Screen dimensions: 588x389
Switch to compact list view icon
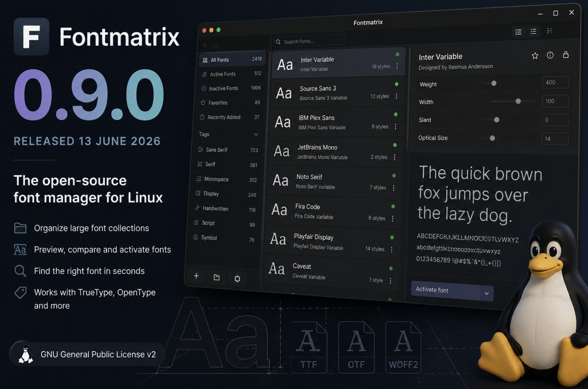(x=533, y=32)
